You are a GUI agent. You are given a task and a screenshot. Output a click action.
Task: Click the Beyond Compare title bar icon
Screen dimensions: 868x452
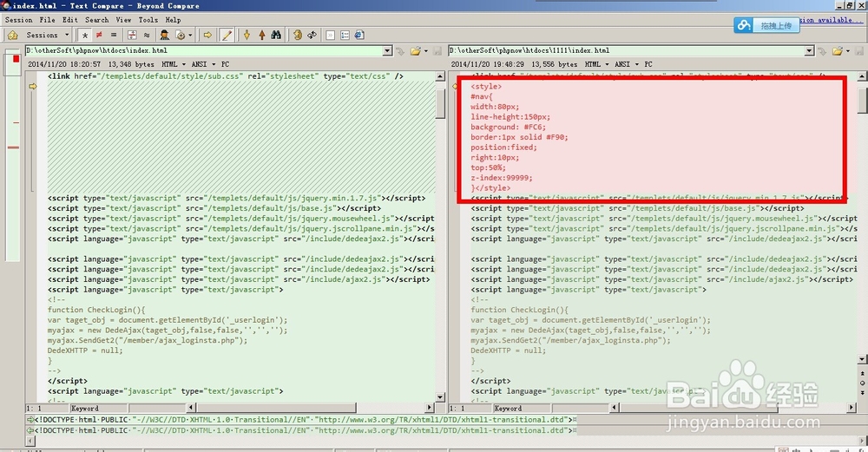5,5
